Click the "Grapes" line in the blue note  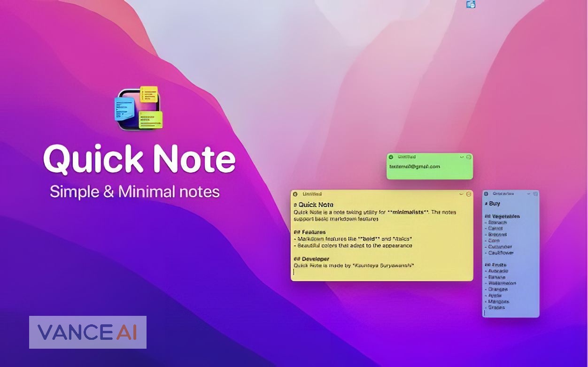click(x=495, y=307)
